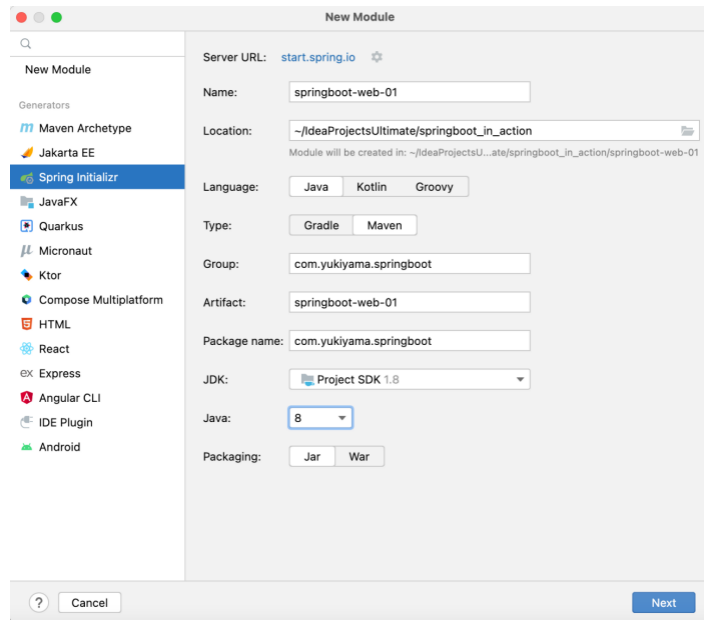The width and height of the screenshot is (706, 624).
Task: Select War packaging
Action: (x=359, y=457)
